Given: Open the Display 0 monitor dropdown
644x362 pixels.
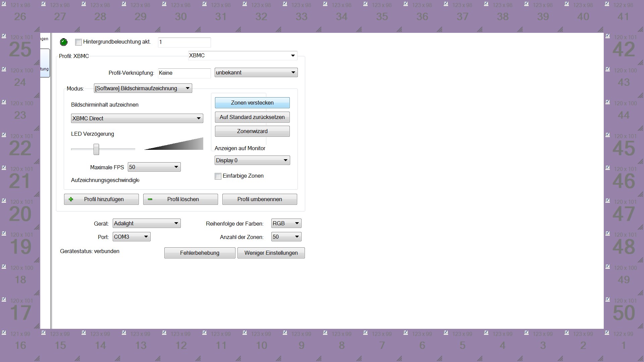Looking at the screenshot, I should click(252, 160).
